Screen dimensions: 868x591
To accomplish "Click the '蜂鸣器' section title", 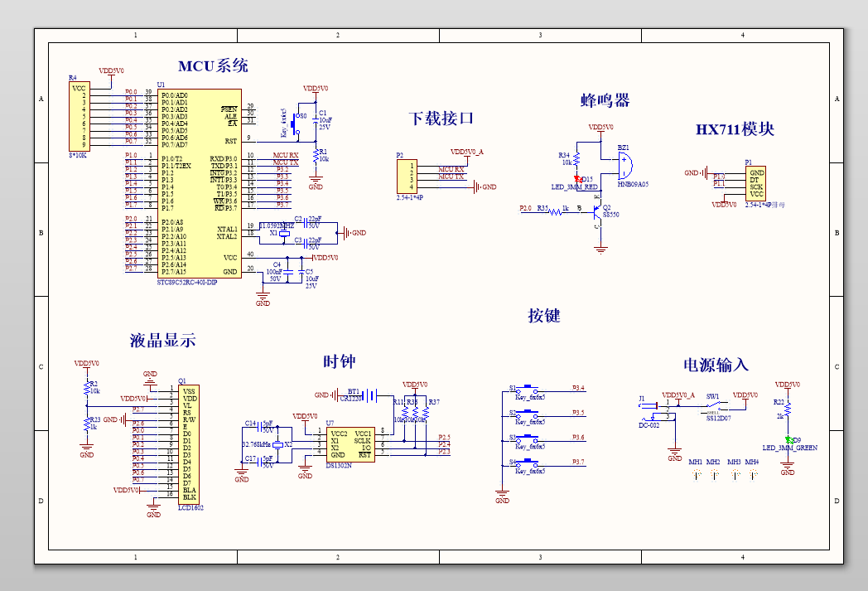I will tap(605, 100).
